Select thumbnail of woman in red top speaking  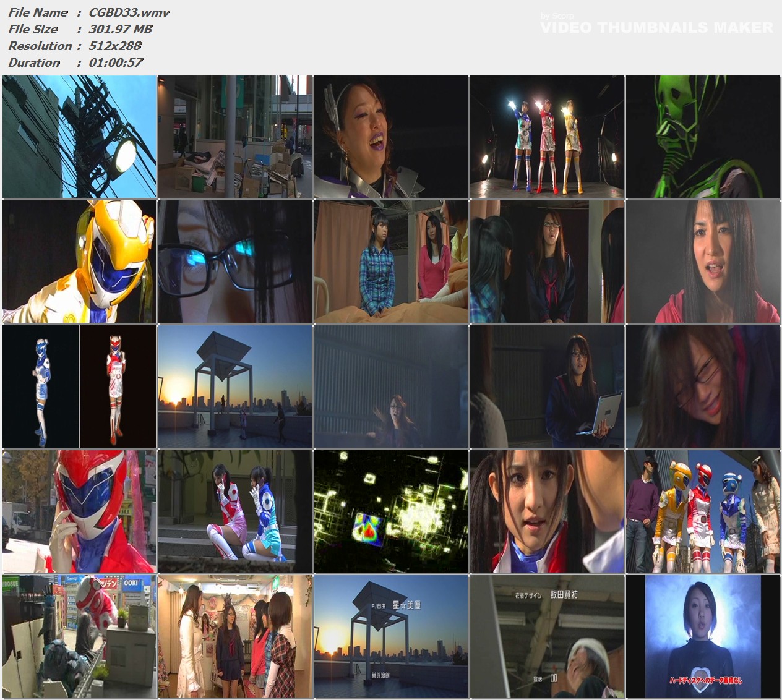[x=703, y=262]
